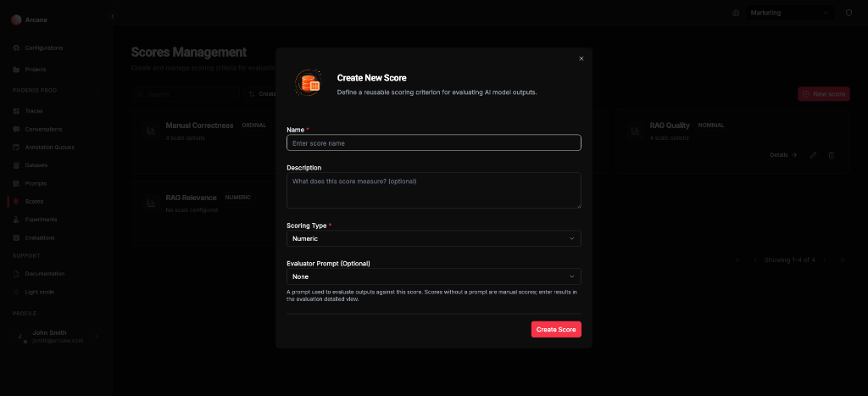Open the Evaluator Prompt dropdown
Viewport: 868px width, 396px height.
pyautogui.click(x=433, y=276)
